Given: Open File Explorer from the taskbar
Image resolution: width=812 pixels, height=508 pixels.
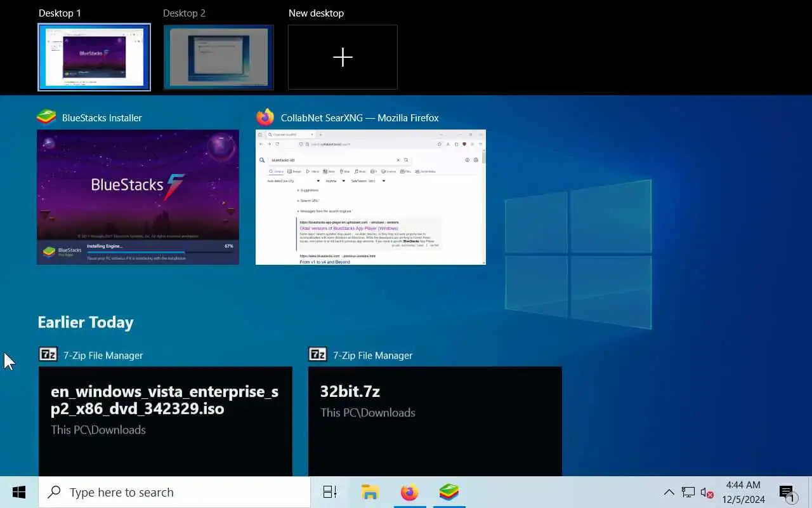Looking at the screenshot, I should click(370, 492).
